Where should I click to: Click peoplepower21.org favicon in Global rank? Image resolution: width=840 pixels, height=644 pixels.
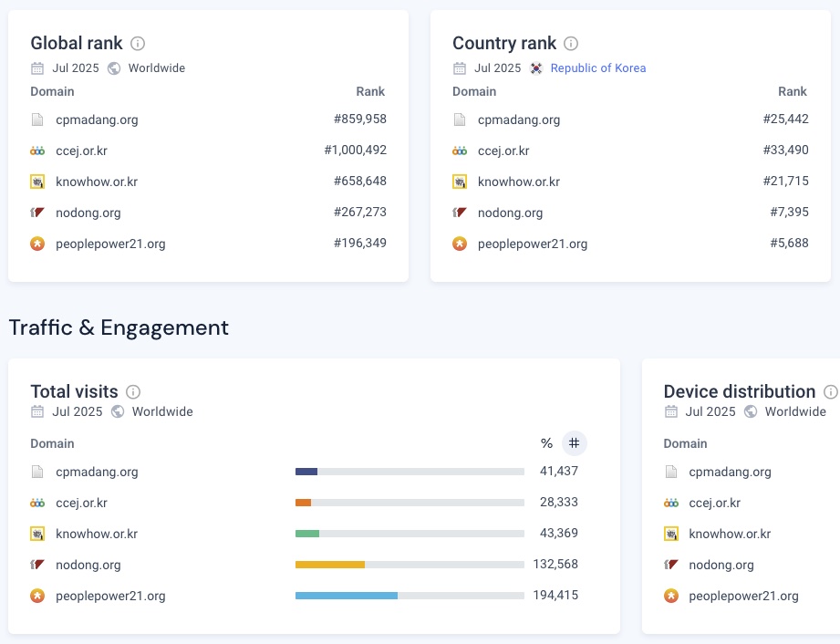click(x=37, y=244)
